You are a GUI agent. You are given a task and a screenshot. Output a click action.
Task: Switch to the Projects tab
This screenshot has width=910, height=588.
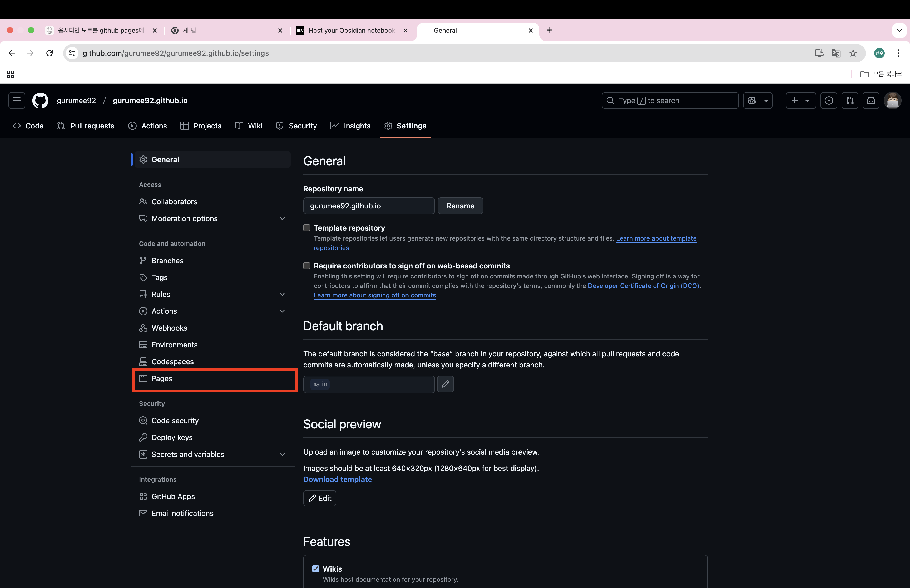tap(200, 126)
